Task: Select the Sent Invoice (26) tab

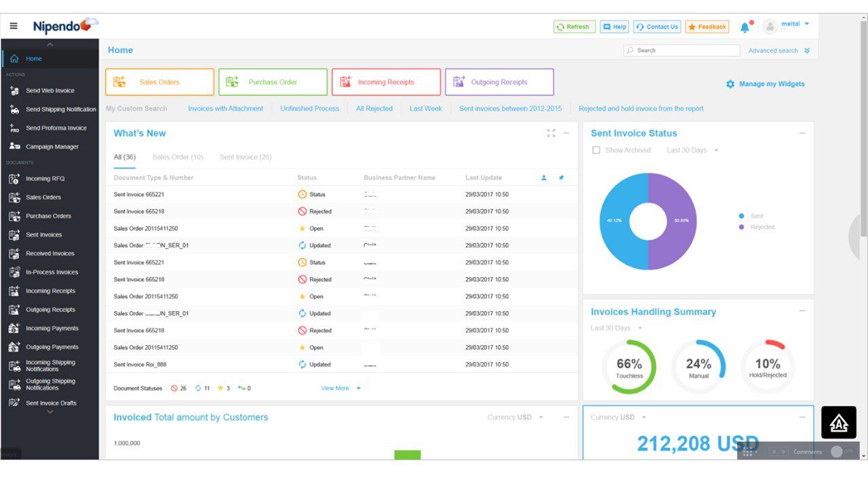Action: tap(245, 157)
